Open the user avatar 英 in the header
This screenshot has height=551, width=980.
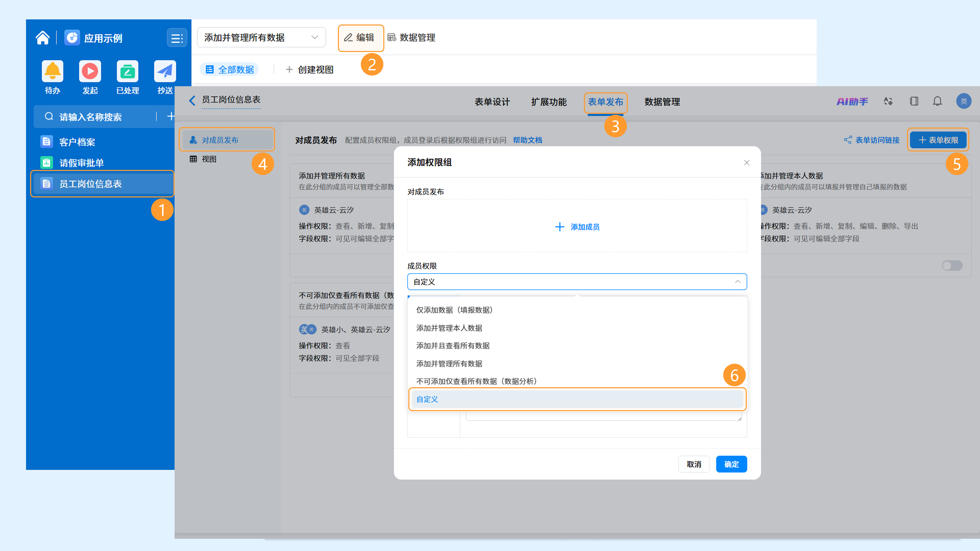point(963,101)
